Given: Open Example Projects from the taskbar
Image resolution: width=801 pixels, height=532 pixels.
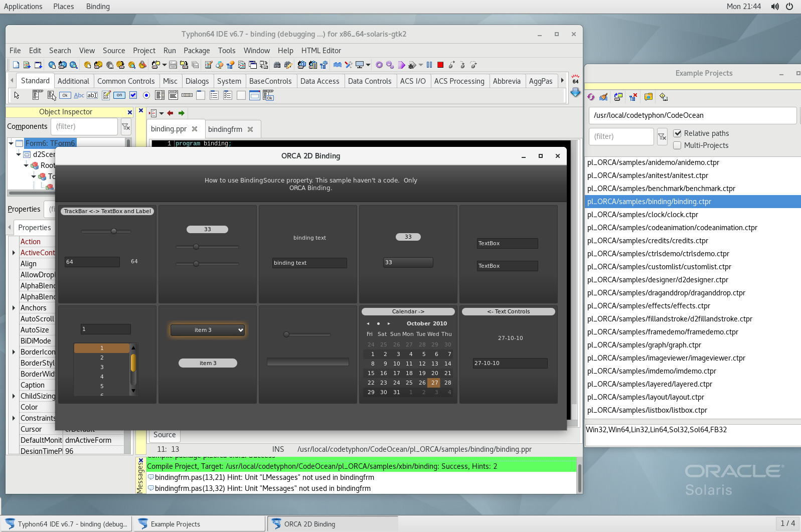Looking at the screenshot, I should 199,524.
